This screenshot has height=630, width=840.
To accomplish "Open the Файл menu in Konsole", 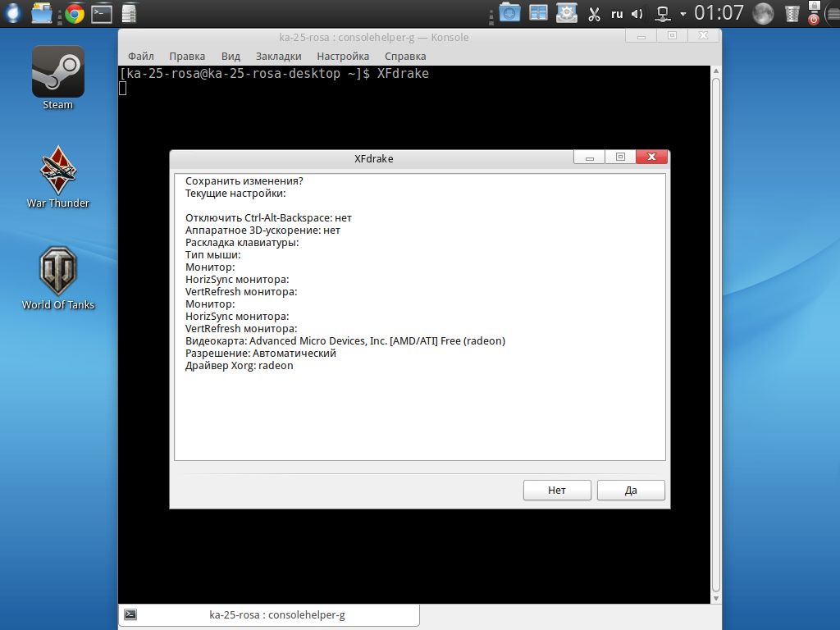I will [141, 57].
